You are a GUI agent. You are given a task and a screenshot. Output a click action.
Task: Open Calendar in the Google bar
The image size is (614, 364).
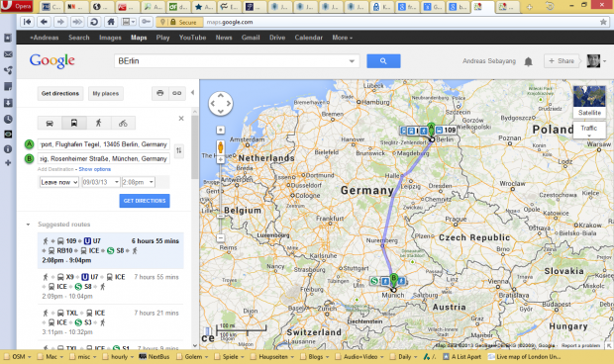(309, 38)
